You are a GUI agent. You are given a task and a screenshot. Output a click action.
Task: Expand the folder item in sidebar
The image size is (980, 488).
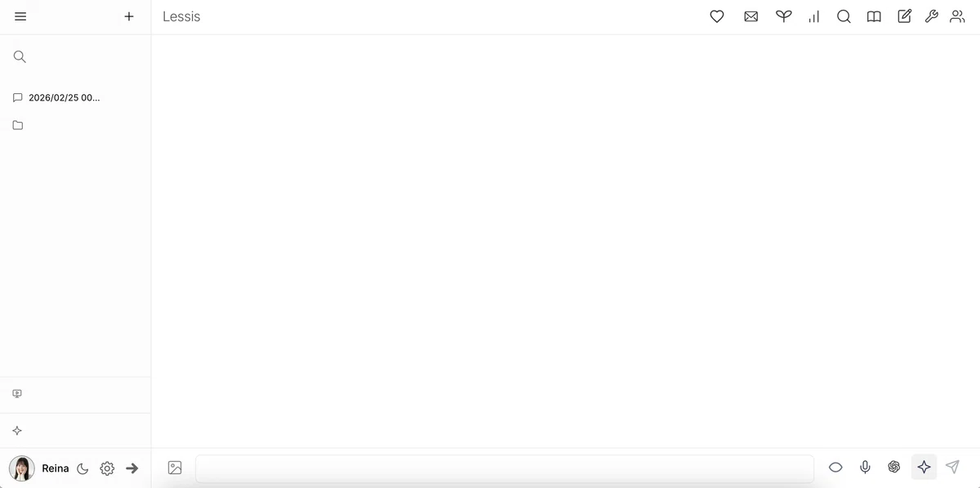[x=18, y=125]
